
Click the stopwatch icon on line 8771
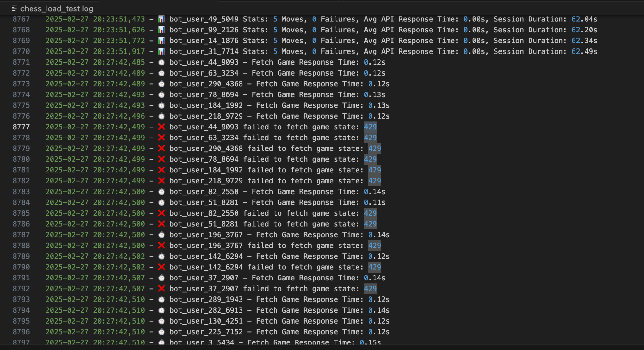click(161, 62)
